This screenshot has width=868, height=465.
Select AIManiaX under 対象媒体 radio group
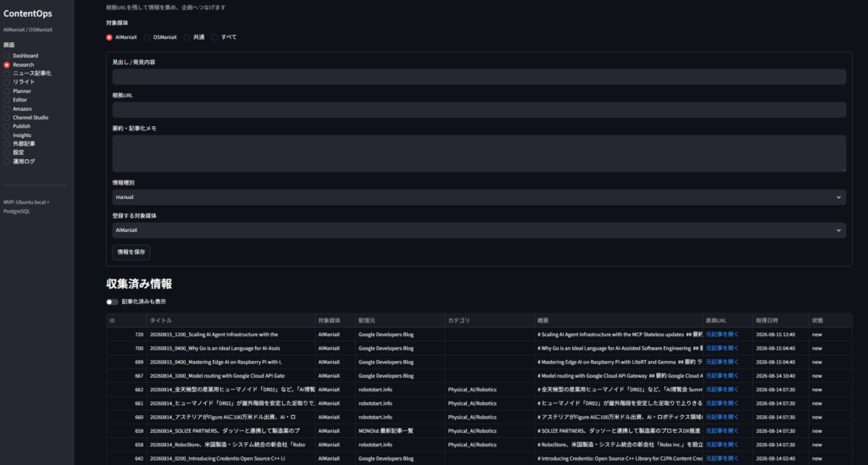[x=121, y=37]
